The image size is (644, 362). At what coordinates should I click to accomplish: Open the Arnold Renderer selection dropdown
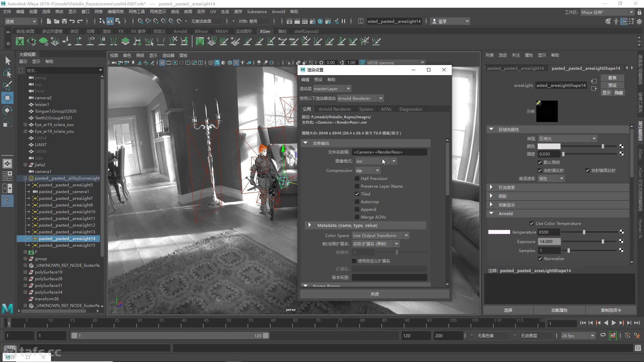click(360, 99)
